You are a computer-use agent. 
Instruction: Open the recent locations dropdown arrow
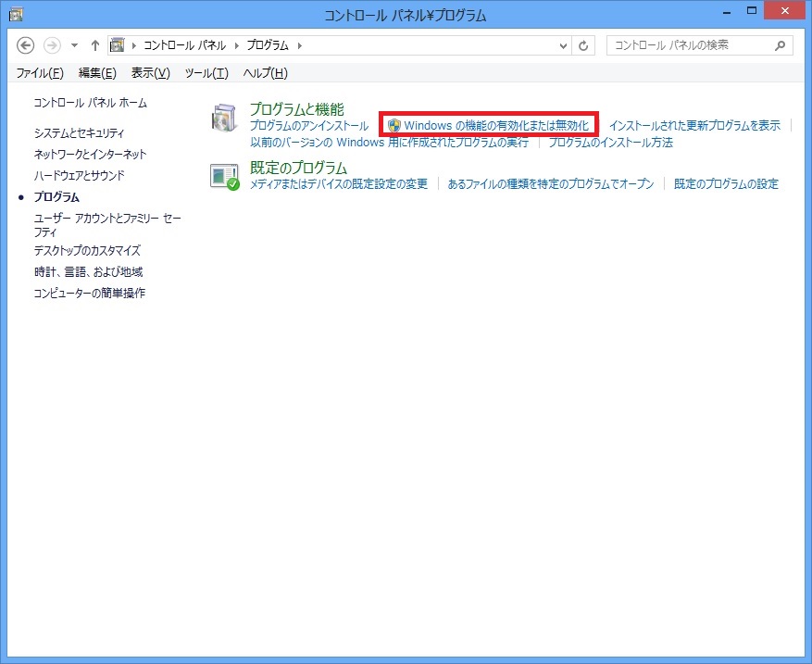click(x=75, y=45)
